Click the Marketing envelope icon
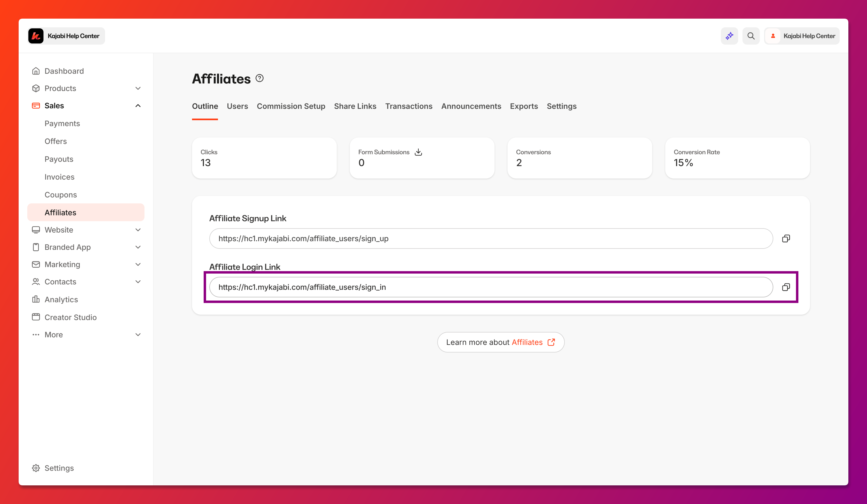Image resolution: width=867 pixels, height=504 pixels. tap(36, 264)
